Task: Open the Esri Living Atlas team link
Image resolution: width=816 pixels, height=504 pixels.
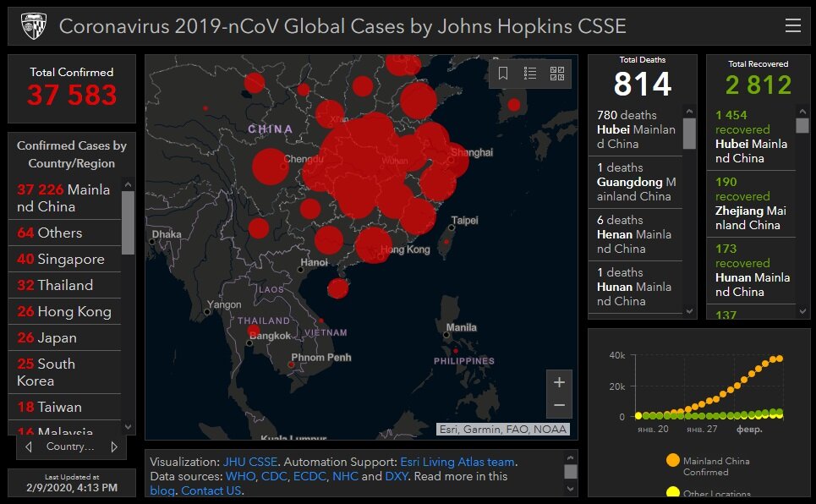Action: click(x=457, y=462)
